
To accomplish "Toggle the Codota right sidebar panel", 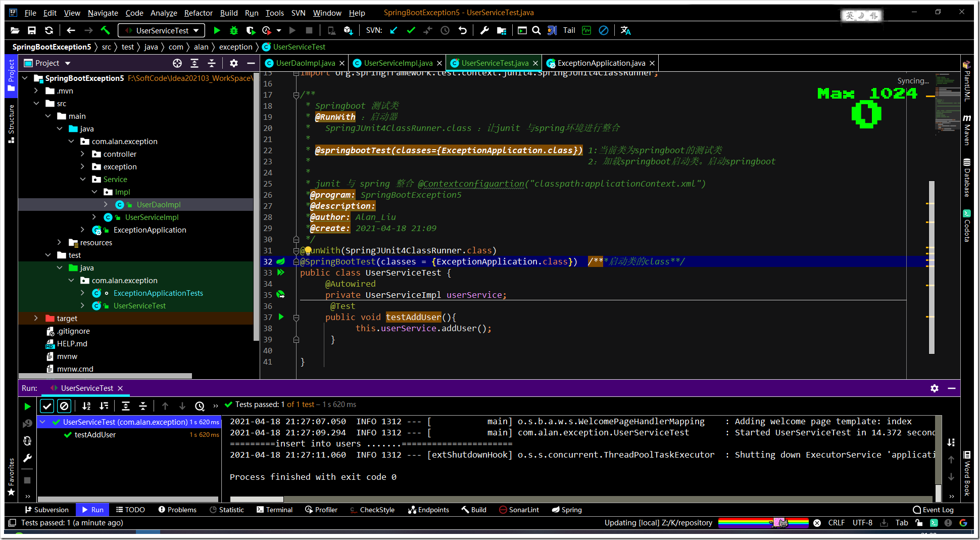I will pos(967,226).
